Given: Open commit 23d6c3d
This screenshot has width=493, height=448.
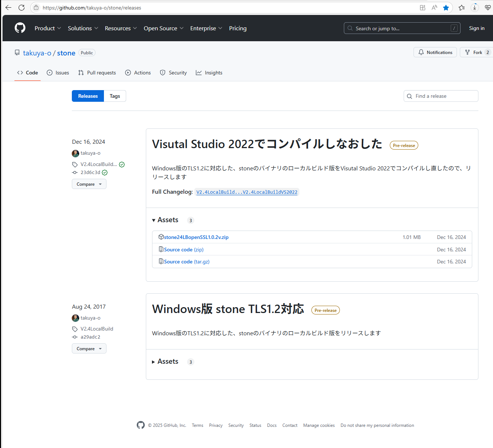Looking at the screenshot, I should 90,173.
